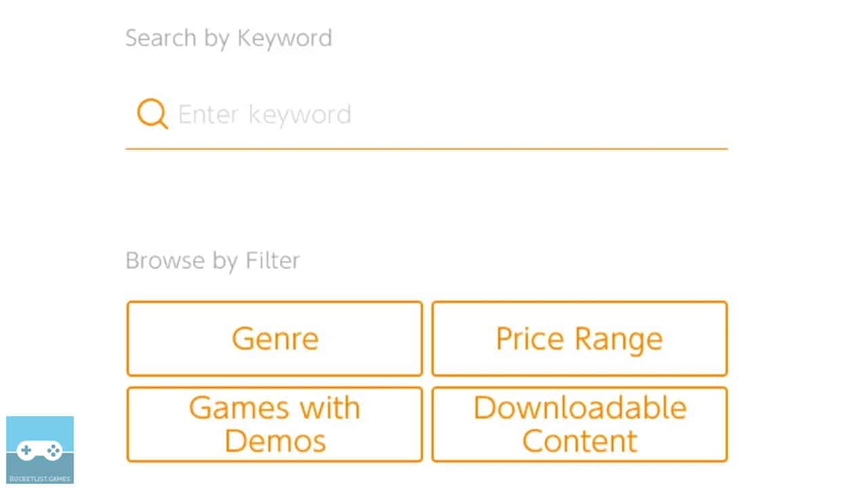Click the orange underline of the keyword field
Image resolution: width=868 pixels, height=488 pixels.
point(427,148)
